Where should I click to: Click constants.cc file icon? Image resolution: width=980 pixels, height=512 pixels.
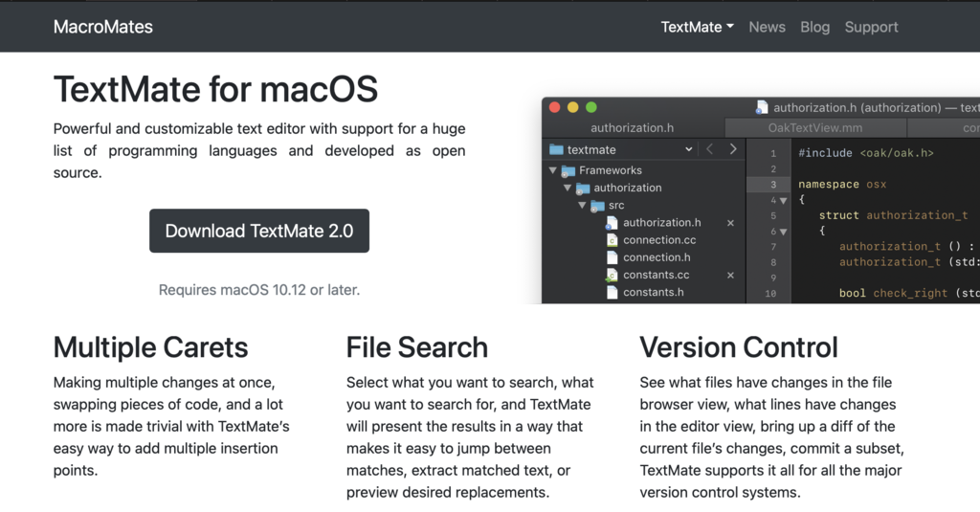pos(612,275)
